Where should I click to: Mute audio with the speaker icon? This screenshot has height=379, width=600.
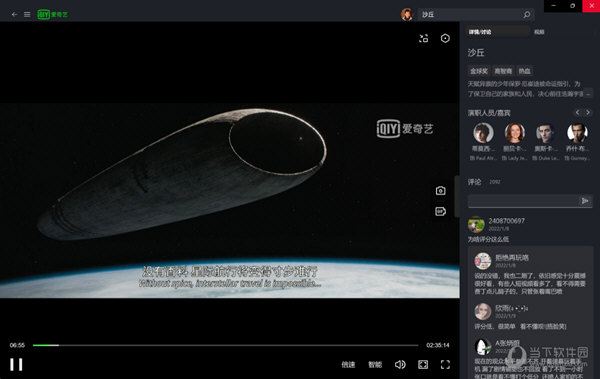(400, 365)
